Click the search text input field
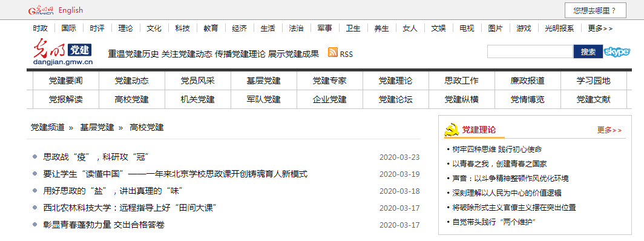Viewport: 644px width, 241px height. 530,51
